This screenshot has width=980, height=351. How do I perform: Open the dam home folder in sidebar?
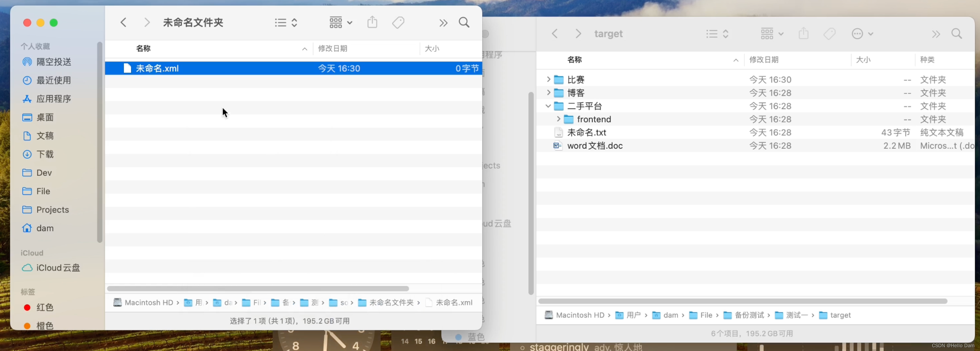(x=45, y=228)
